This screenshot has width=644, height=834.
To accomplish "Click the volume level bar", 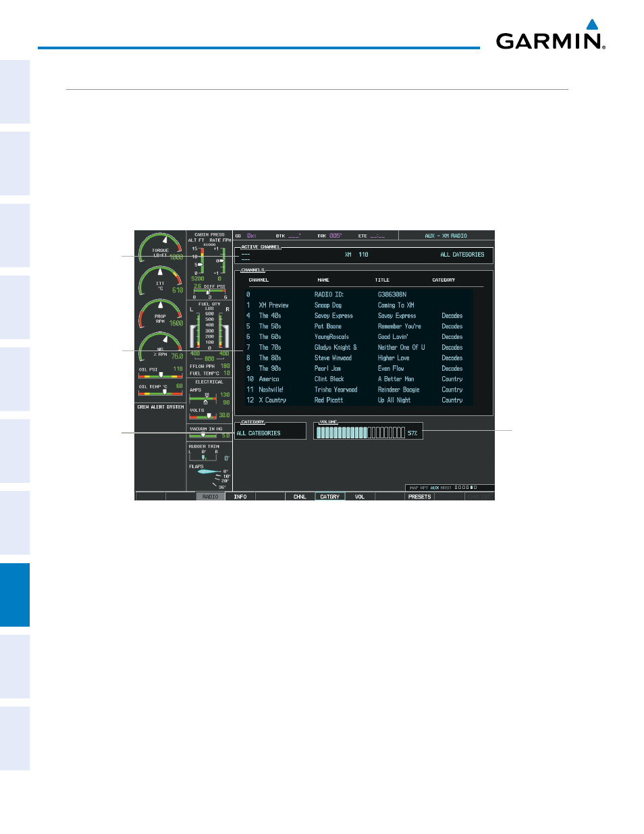I will (360, 433).
